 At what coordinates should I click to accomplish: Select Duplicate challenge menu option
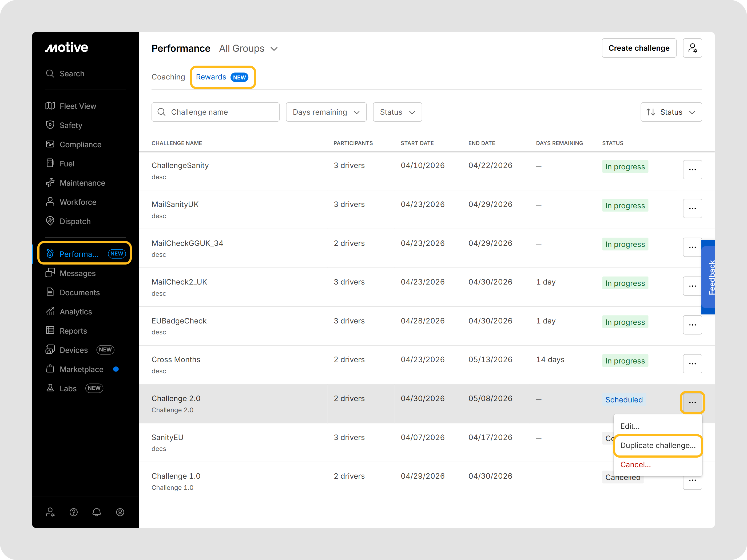pos(658,446)
